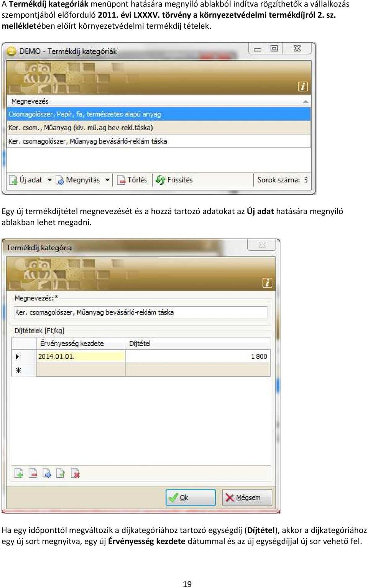The height and width of the screenshot is (588, 368).
Task: Click the delete icon with red X
Action: click(75, 473)
